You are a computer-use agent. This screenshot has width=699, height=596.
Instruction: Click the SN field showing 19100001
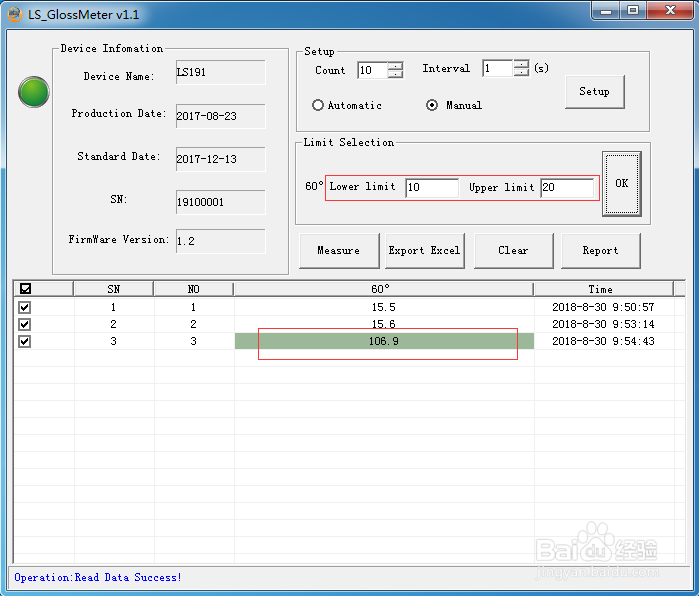[x=221, y=202]
